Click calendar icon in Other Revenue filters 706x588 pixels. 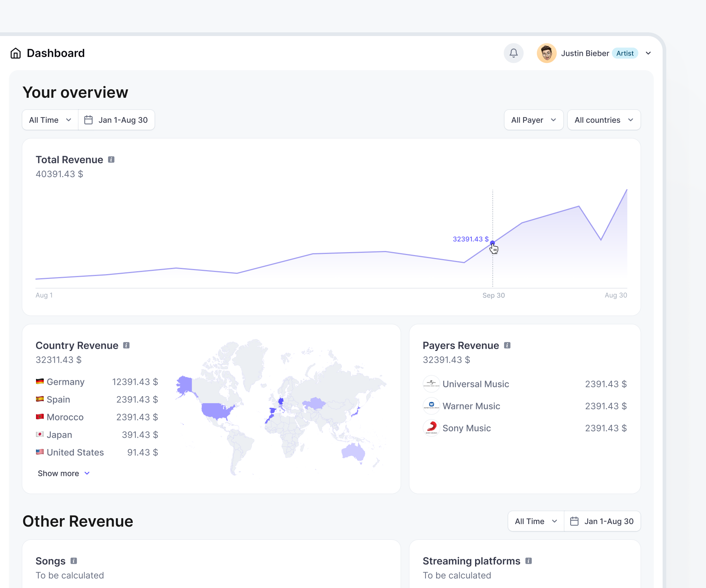pos(574,521)
